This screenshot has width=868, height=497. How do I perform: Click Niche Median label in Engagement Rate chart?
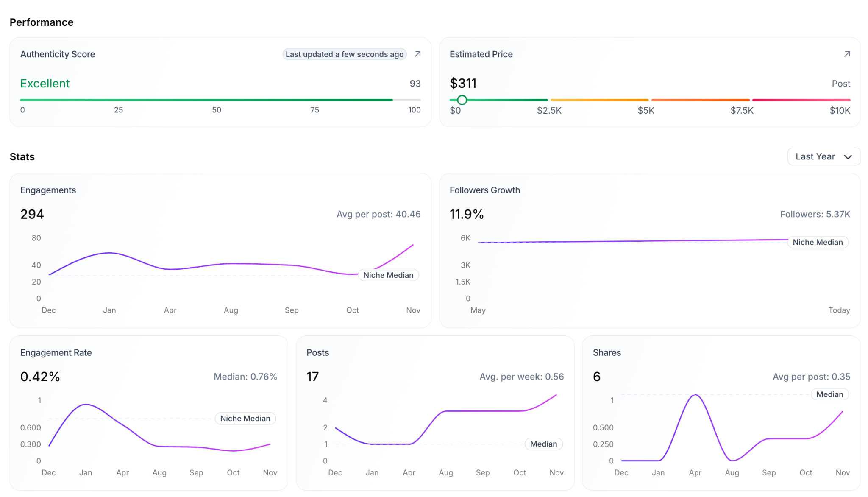(x=245, y=419)
